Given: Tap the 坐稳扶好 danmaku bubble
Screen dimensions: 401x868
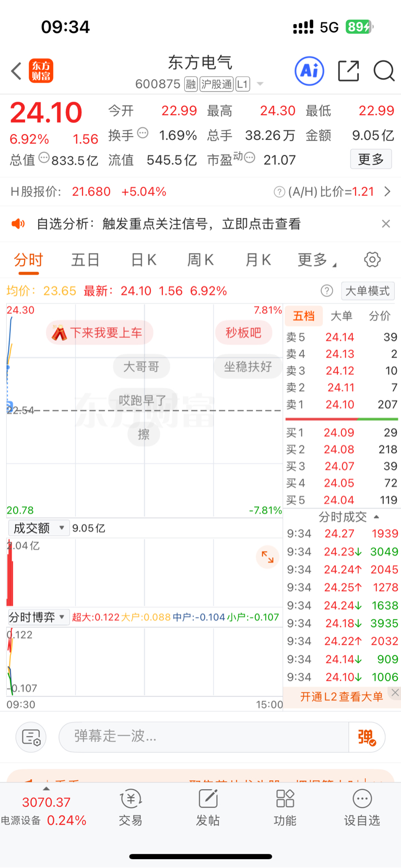Looking at the screenshot, I should click(248, 367).
